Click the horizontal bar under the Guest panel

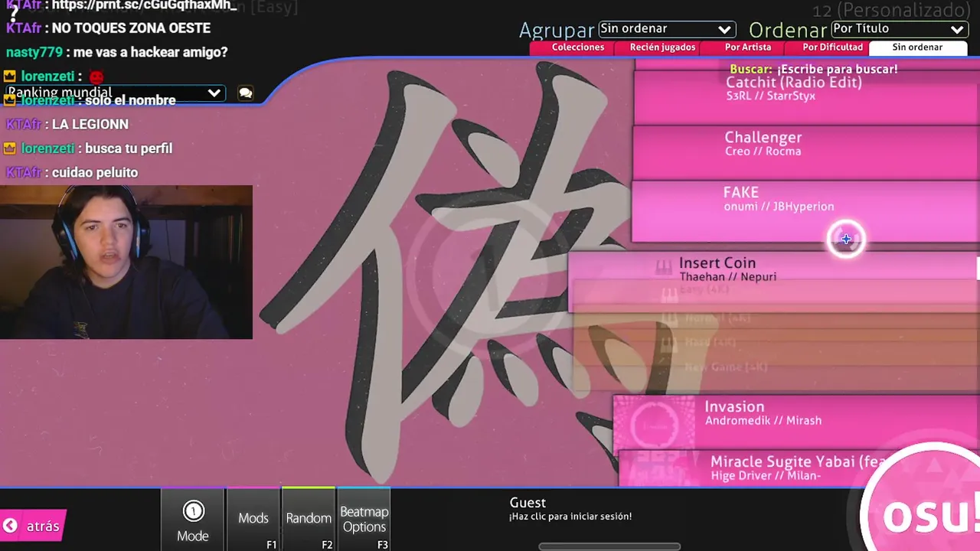click(609, 546)
